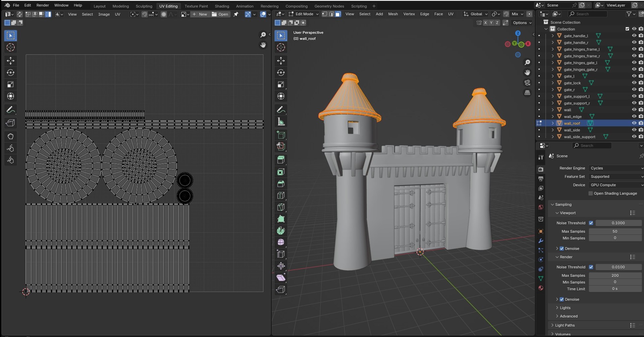Viewport: 644px width, 337px height.
Task: Select the Shear tool in 3D viewport
Action: pyautogui.click(x=281, y=278)
